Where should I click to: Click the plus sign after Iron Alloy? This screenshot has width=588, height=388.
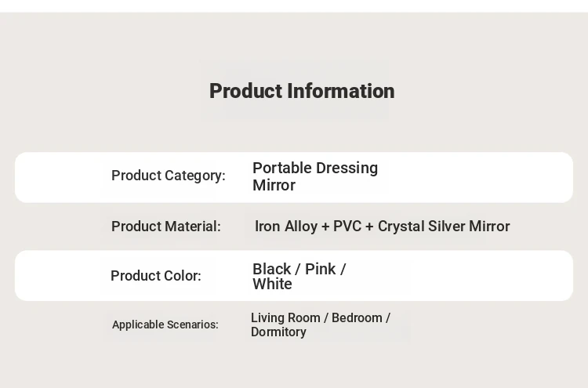(x=325, y=227)
